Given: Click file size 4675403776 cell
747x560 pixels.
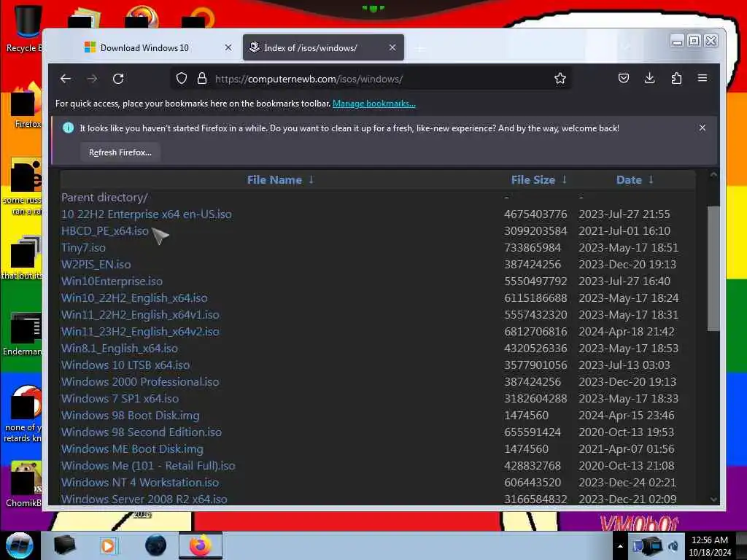Looking at the screenshot, I should 535,214.
